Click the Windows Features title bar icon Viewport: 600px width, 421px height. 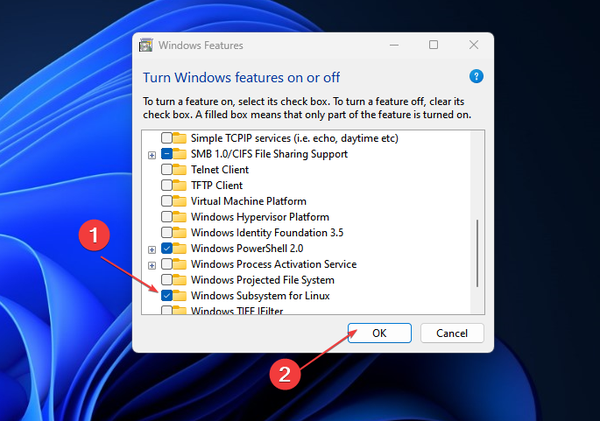(146, 46)
